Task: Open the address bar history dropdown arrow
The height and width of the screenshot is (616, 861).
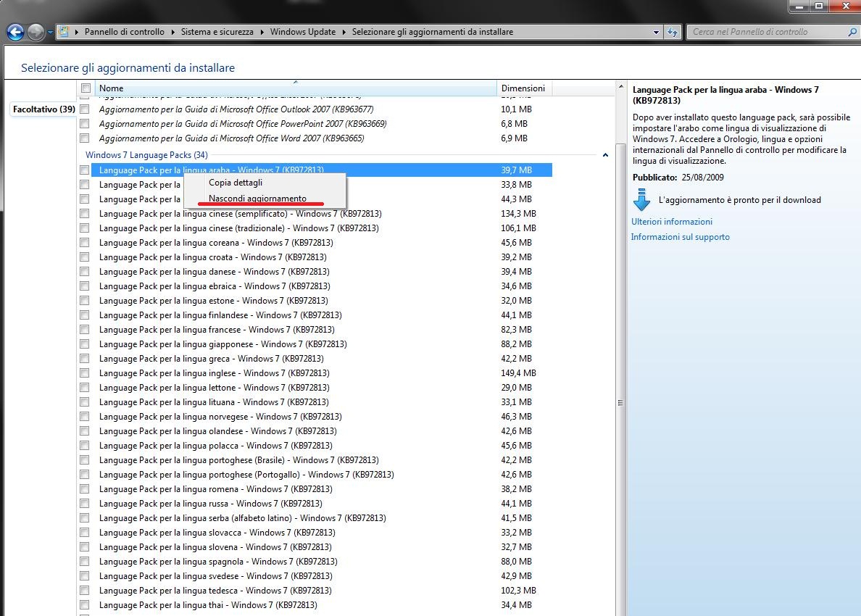Action: pos(656,33)
